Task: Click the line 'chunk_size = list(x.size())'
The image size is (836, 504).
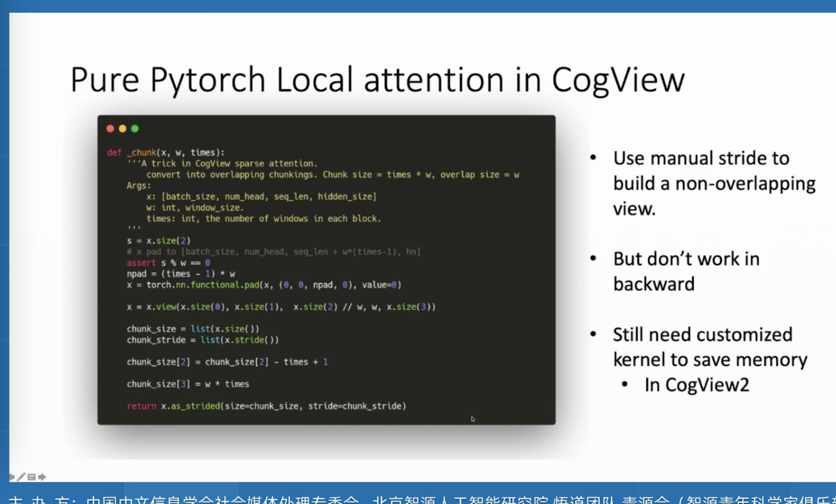Action: (x=193, y=329)
